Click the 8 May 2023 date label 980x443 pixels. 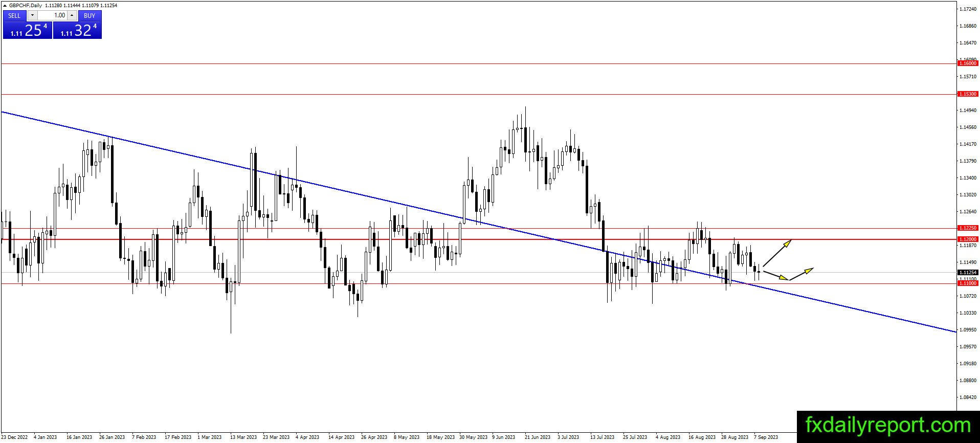(407, 437)
